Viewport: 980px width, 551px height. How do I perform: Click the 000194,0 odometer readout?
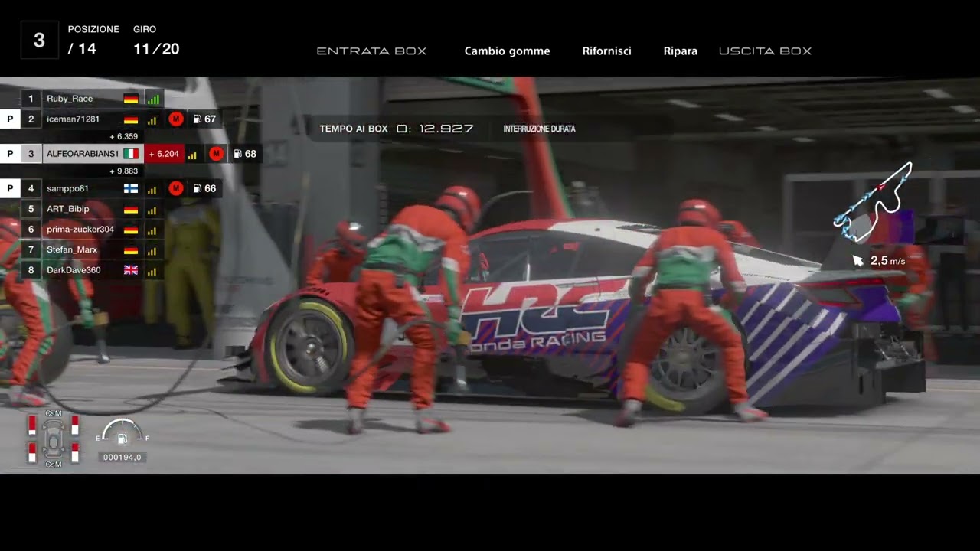click(x=122, y=457)
